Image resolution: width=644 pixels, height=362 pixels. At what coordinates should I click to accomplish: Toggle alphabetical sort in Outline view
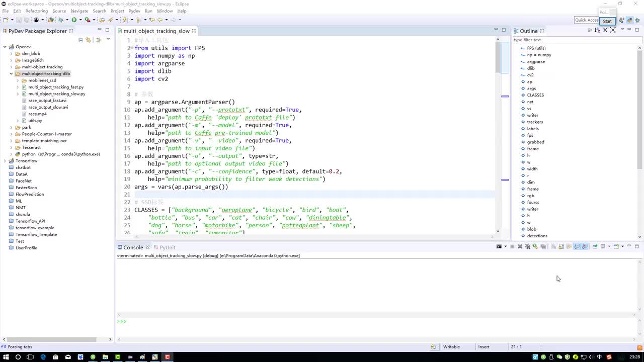pyautogui.click(x=597, y=31)
